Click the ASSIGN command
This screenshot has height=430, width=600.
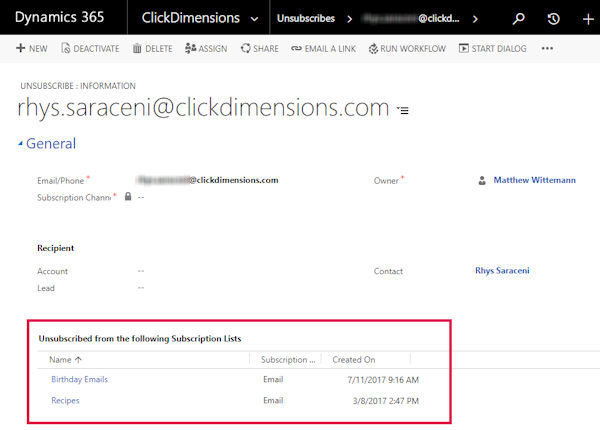coord(206,49)
